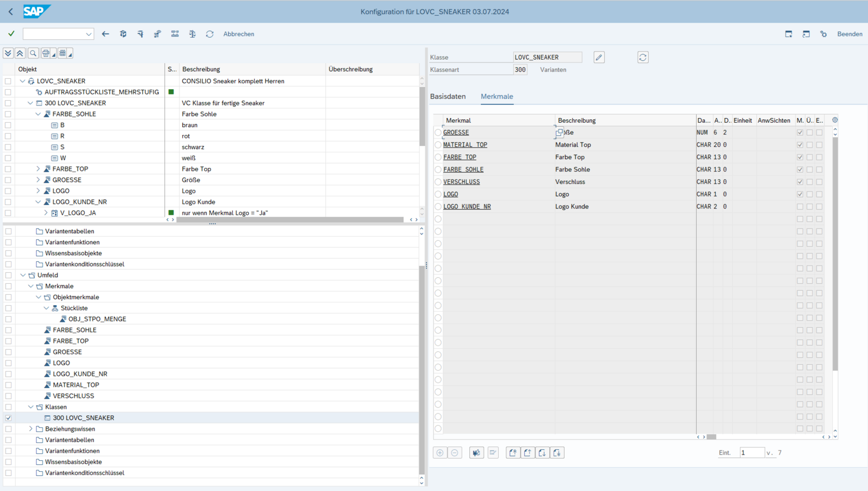Screen dimensions: 868x491
Task: Click the Merkmal table vertical scrollbar
Action: pyautogui.click(x=835, y=254)
